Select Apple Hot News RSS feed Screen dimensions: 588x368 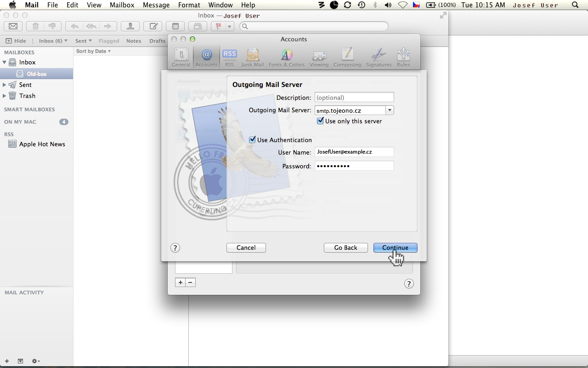tap(36, 144)
